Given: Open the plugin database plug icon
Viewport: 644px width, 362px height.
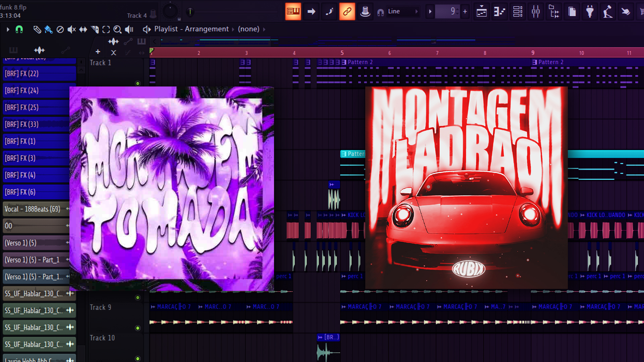Looking at the screenshot, I should 590,12.
